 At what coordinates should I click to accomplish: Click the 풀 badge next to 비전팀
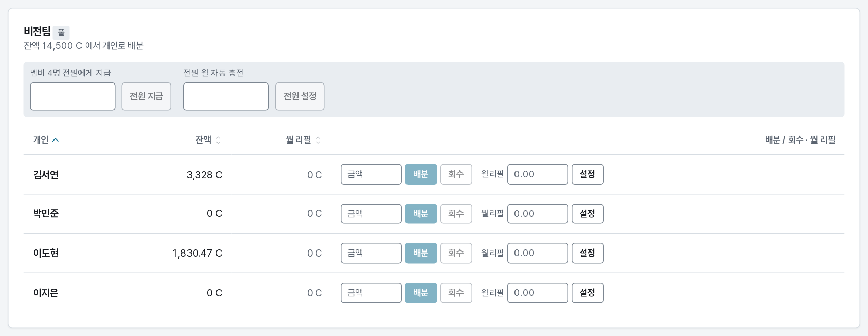(x=61, y=33)
